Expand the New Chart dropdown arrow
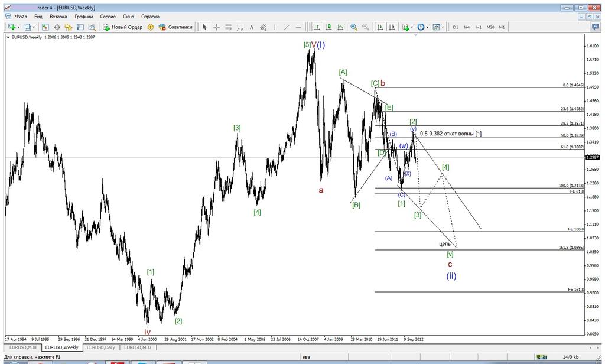Viewport: 605px width, 364px height. click(x=18, y=27)
